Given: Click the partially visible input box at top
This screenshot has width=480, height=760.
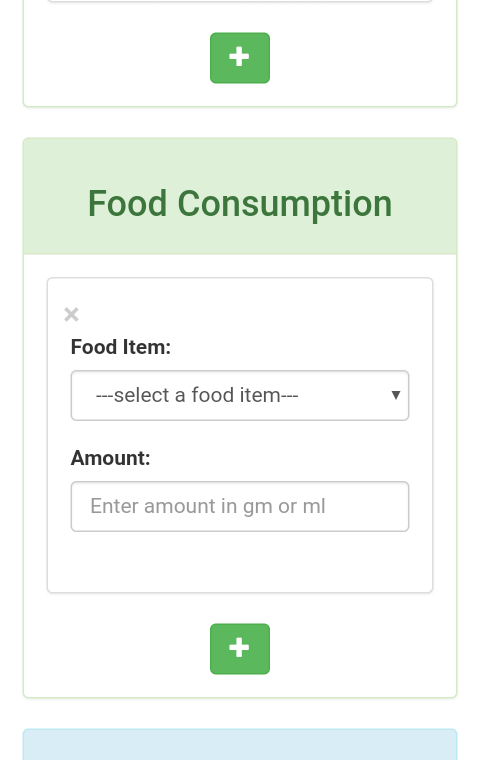Looking at the screenshot, I should point(240,1).
